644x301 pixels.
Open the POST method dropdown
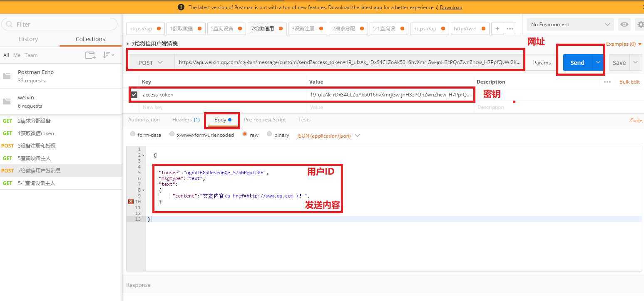coord(151,63)
